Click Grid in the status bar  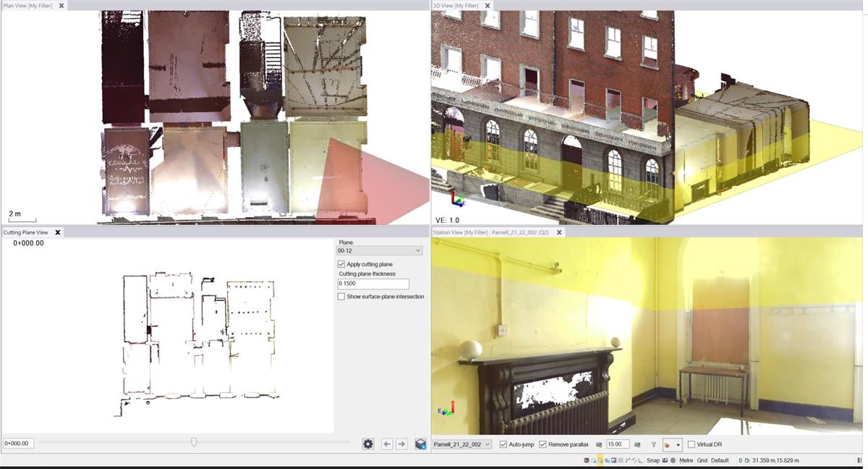coord(702,460)
